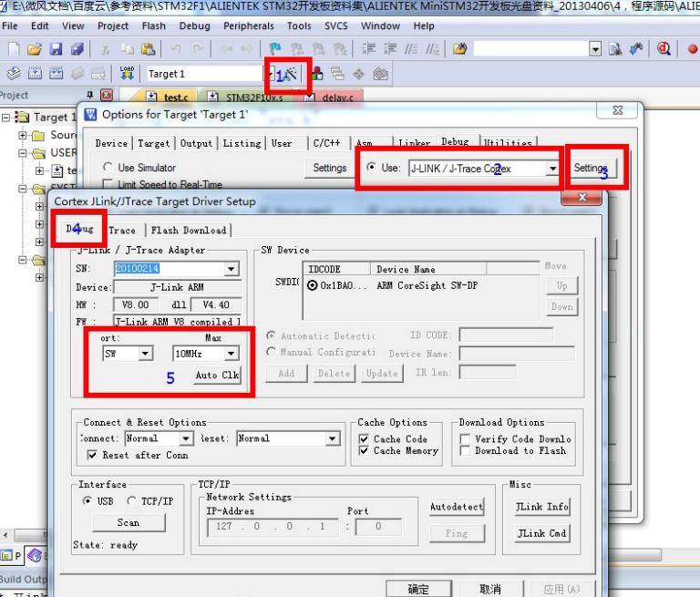Click the Indent selected lines icon
The width and height of the screenshot is (700, 597).
[368, 48]
